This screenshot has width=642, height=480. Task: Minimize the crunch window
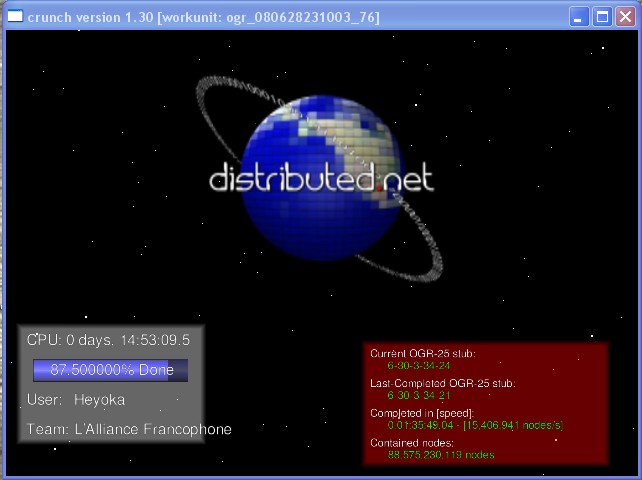click(x=580, y=16)
